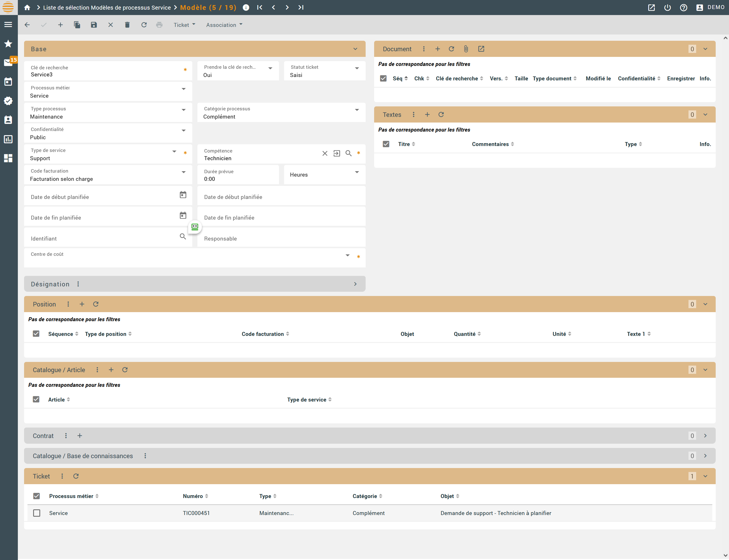Image resolution: width=729 pixels, height=560 pixels.
Task: Toggle select-all checkbox in Position table
Action: (36, 334)
